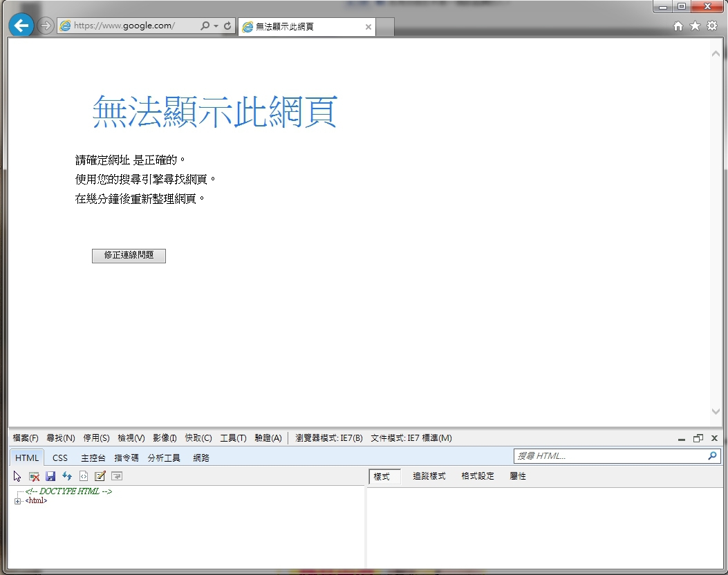The width and height of the screenshot is (728, 575).
Task: Switch to the 網路 tab
Action: click(201, 458)
